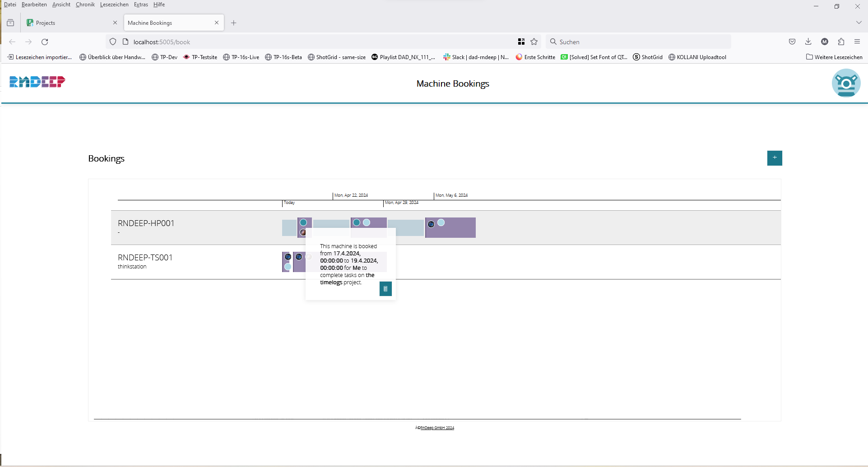Screen dimensions: 868x467
Task: Open a new browser tab
Action: [234, 23]
